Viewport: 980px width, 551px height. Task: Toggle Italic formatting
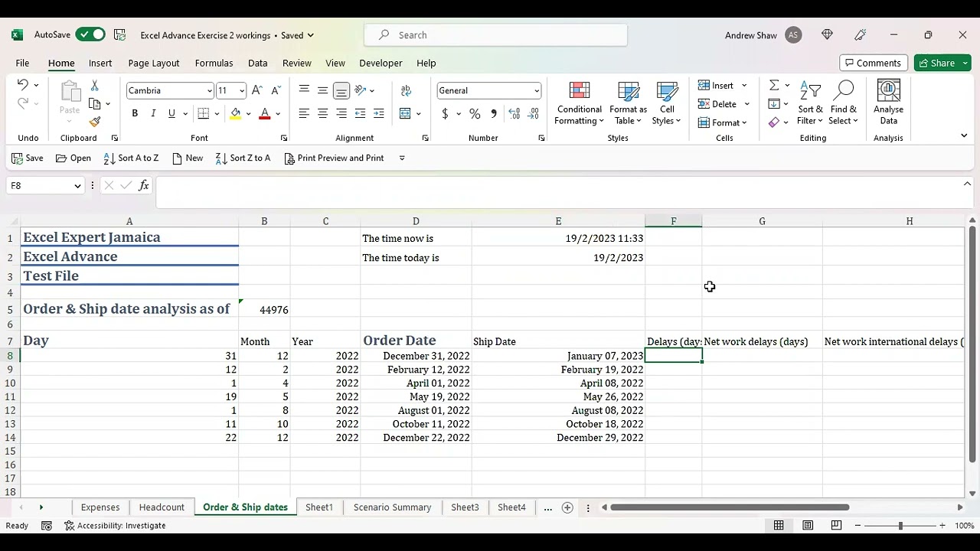point(153,113)
